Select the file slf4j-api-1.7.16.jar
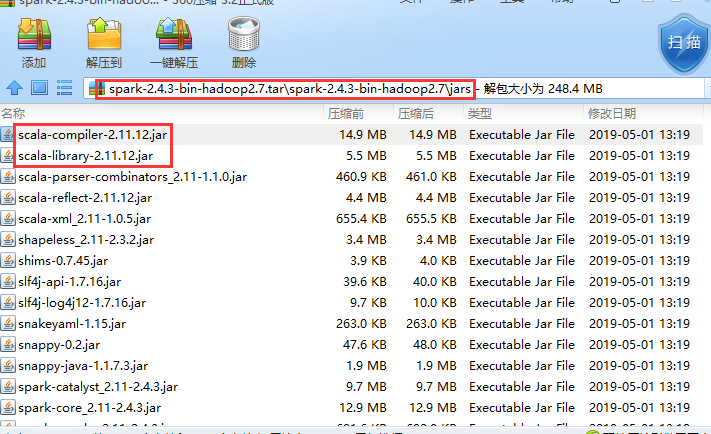The image size is (711, 434). pyautogui.click(x=69, y=282)
